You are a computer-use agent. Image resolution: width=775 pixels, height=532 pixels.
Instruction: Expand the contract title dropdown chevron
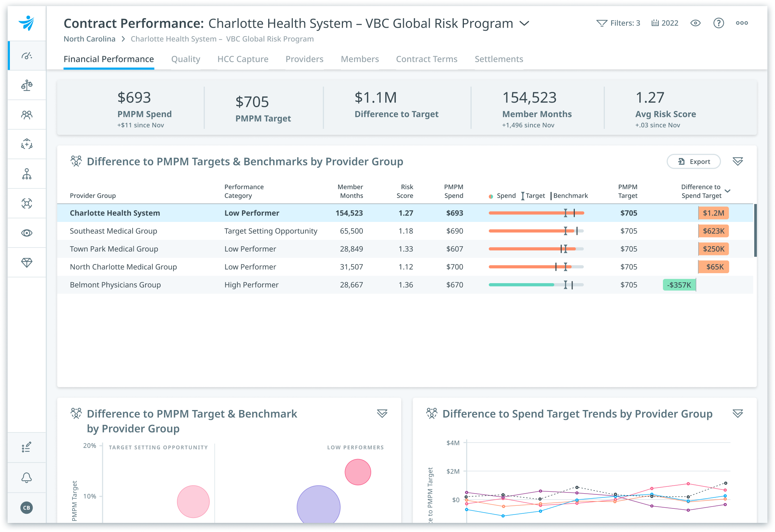pyautogui.click(x=524, y=24)
